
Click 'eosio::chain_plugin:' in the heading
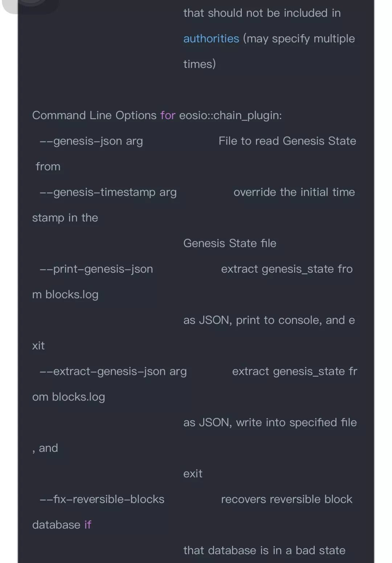pos(230,116)
